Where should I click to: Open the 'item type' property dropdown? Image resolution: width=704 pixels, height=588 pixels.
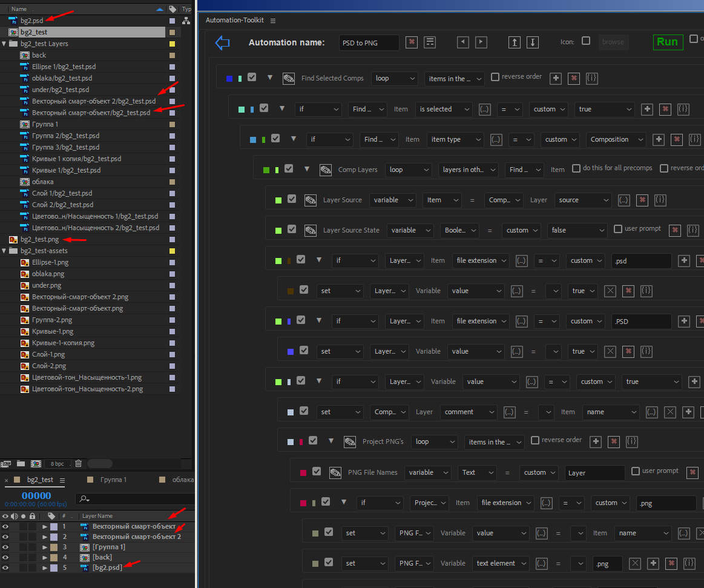coord(456,140)
